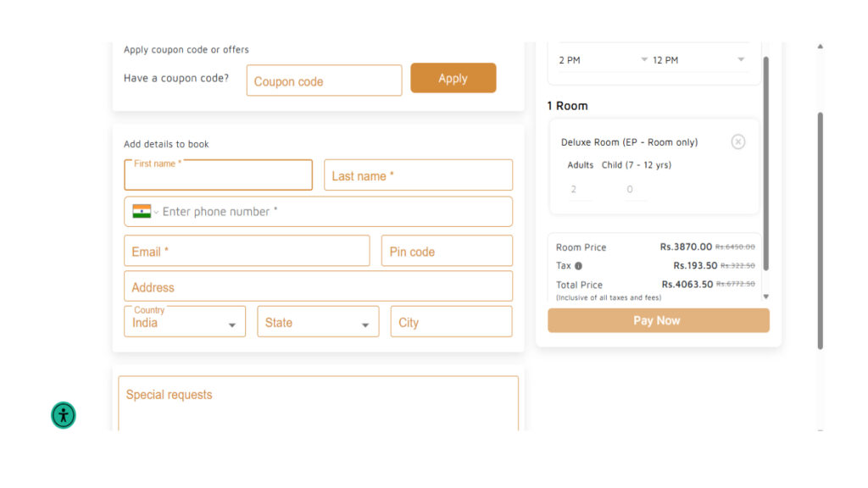The height and width of the screenshot is (488, 868).
Task: Remove the Deluxe Room with X icon
Action: pos(737,141)
